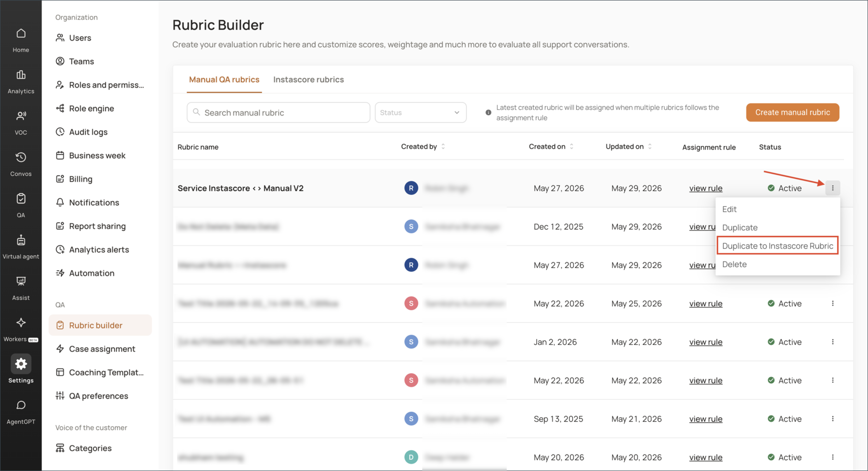Open three-dot menu for Service Instascore row
The width and height of the screenshot is (868, 471).
[833, 188]
